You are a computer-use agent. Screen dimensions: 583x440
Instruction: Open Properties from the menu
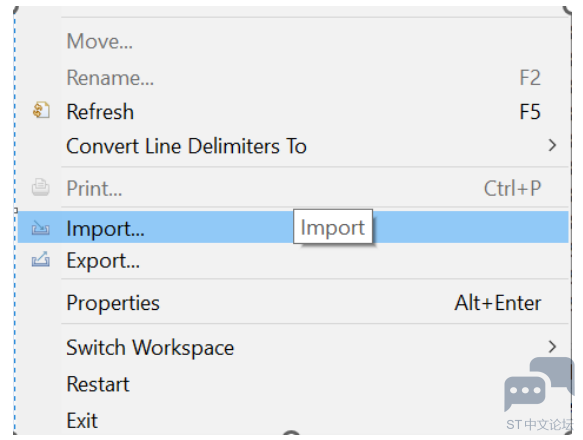point(113,303)
